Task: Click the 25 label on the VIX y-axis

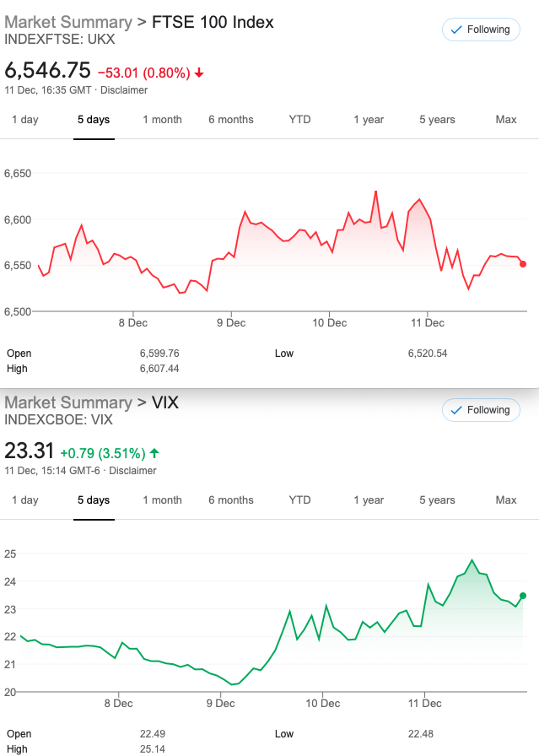Action: (10, 554)
